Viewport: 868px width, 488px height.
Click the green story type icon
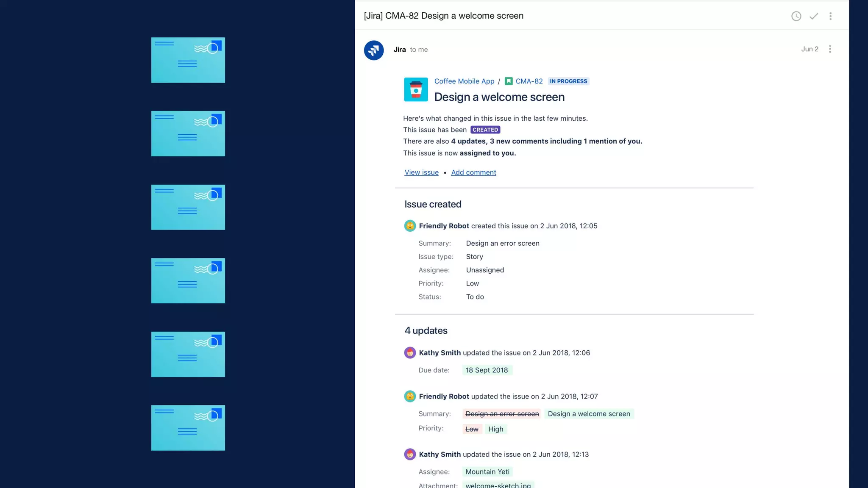coord(509,81)
